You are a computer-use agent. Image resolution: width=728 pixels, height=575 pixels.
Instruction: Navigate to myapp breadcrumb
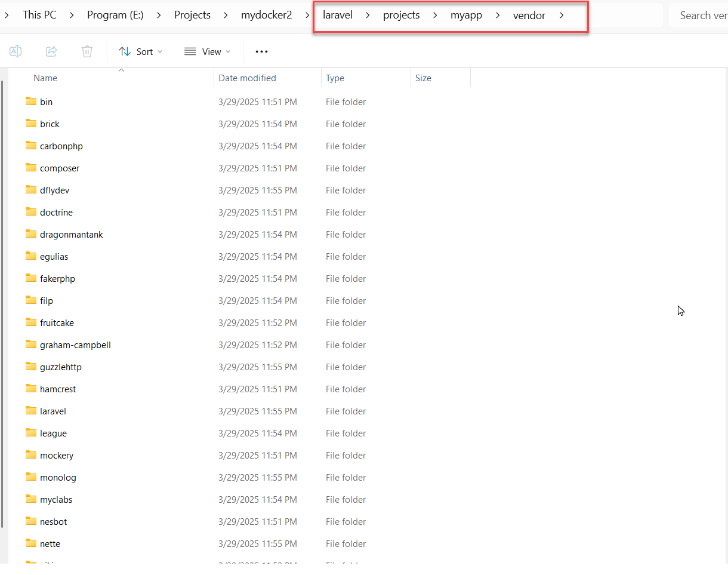click(466, 15)
